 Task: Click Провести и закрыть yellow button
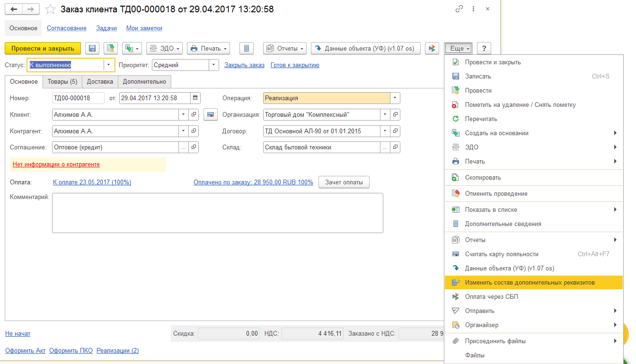coord(43,48)
